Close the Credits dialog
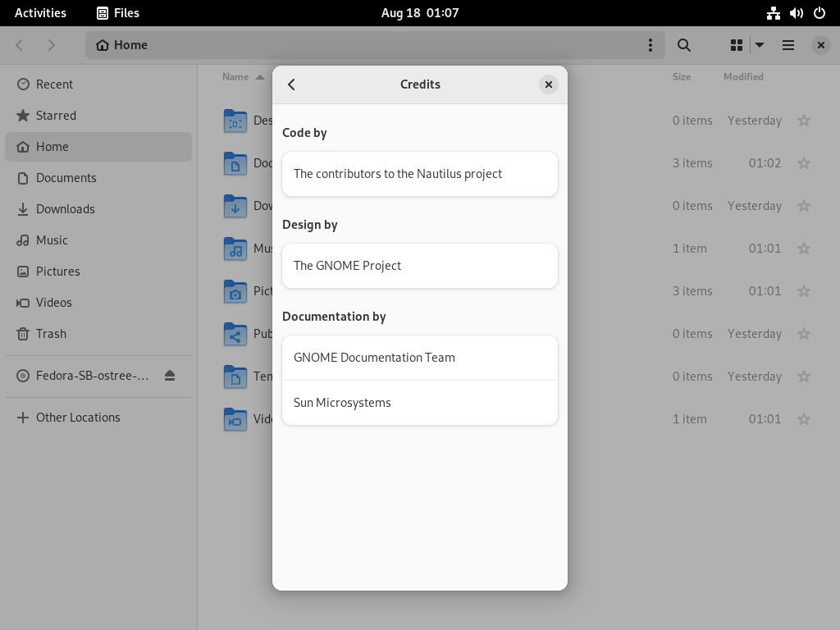This screenshot has width=840, height=630. point(549,84)
